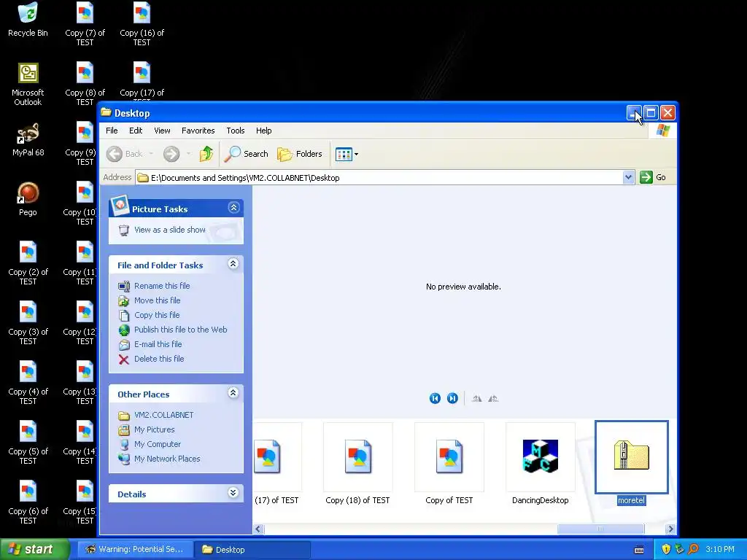The height and width of the screenshot is (560, 747).
Task: Click the Desktop taskbar button
Action: click(x=252, y=550)
